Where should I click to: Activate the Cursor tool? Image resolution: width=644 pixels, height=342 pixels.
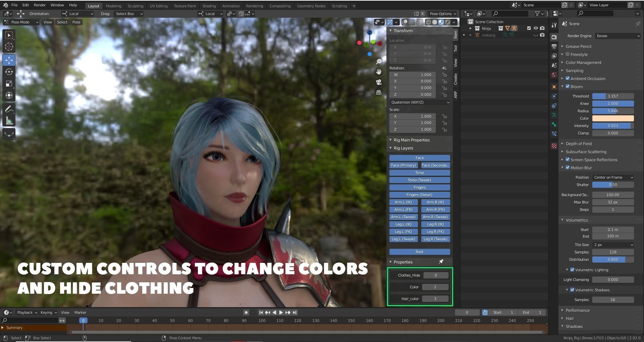9,47
